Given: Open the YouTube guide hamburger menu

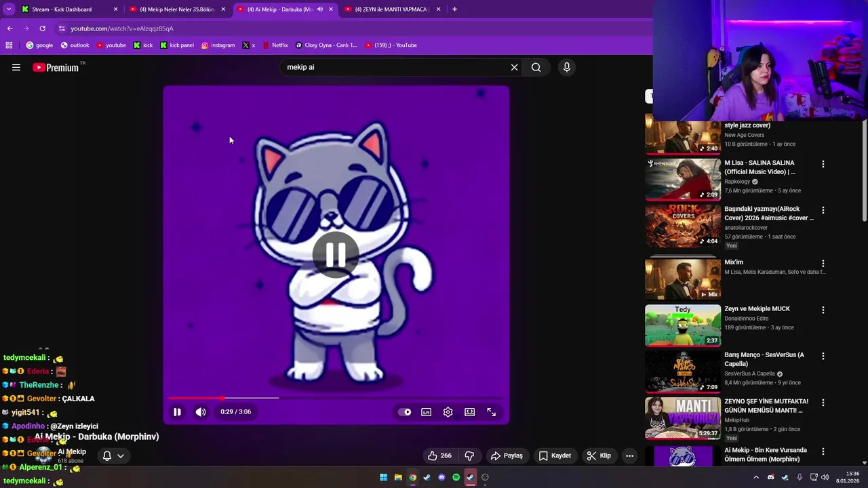Looking at the screenshot, I should (16, 67).
